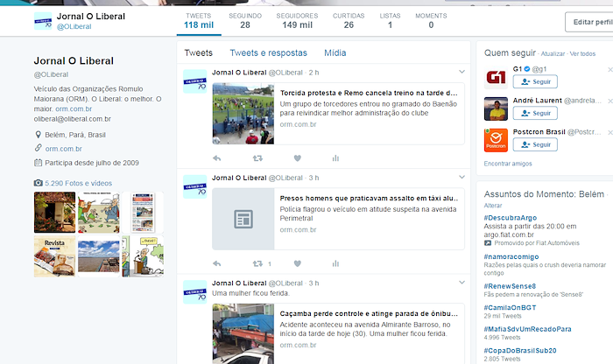Open the Moments count (0)

pos(431,21)
